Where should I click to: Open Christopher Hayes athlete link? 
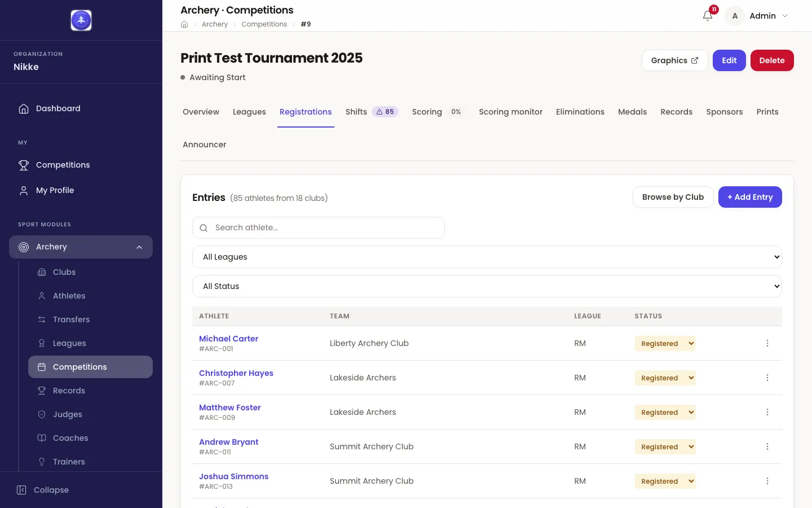click(x=236, y=373)
